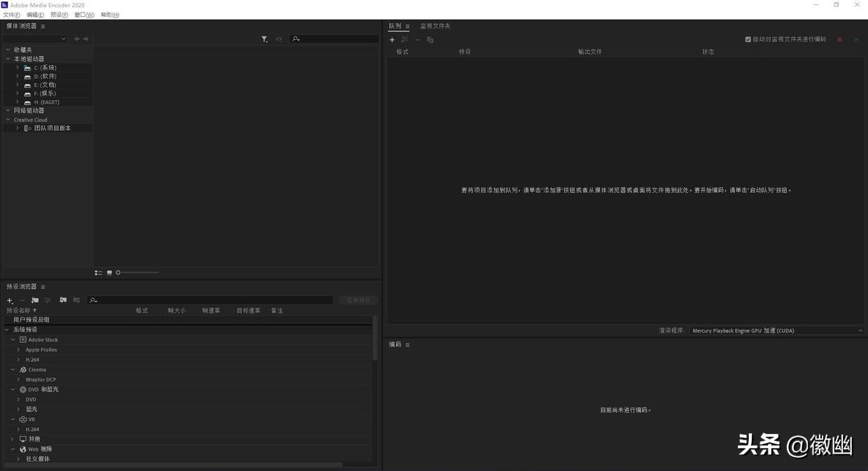The width and height of the screenshot is (868, 471).
Task: Create a new preset group folder
Action: [35, 300]
